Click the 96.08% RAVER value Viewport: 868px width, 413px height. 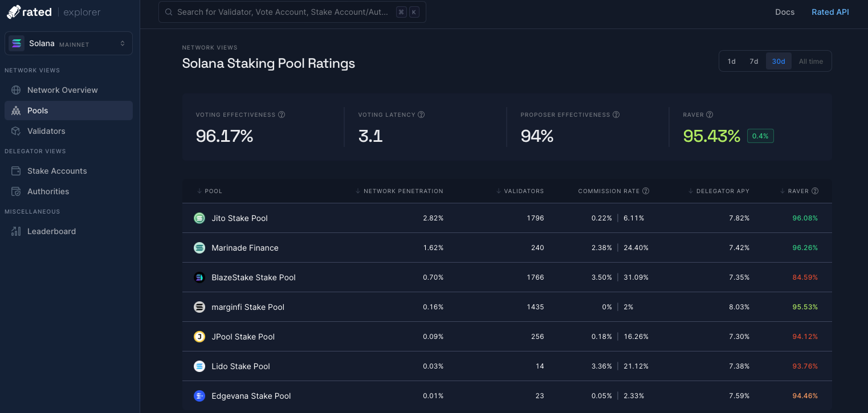click(x=805, y=218)
